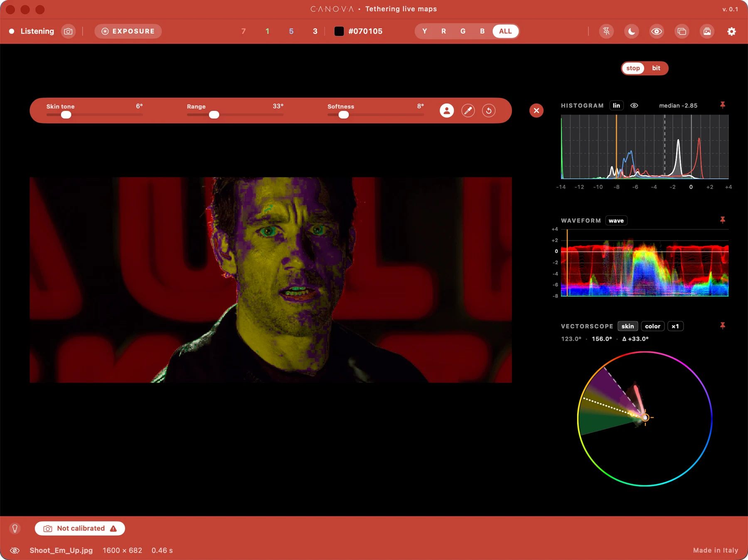
Task: Enable the moon night mode icon
Action: (x=631, y=31)
